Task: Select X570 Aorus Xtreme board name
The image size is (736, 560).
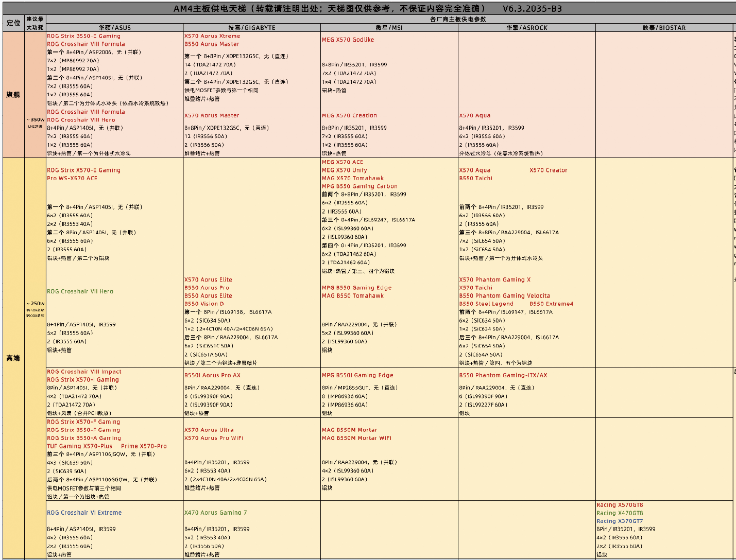Action: coord(212,36)
